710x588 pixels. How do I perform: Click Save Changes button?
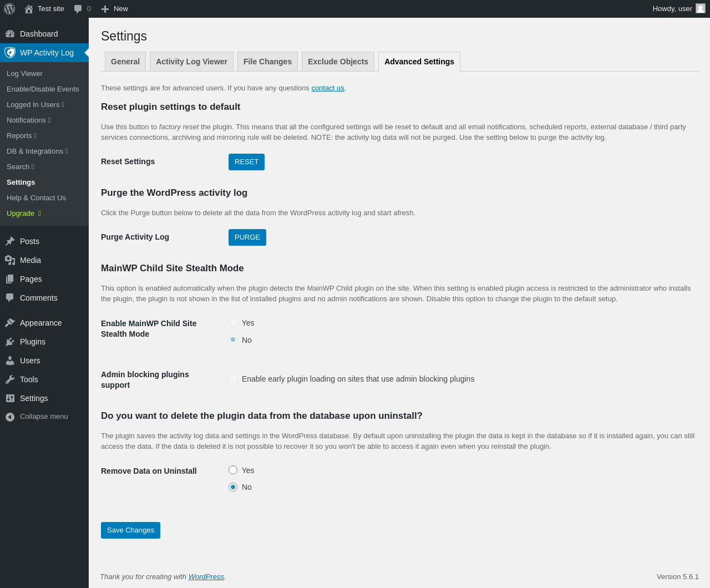click(130, 530)
